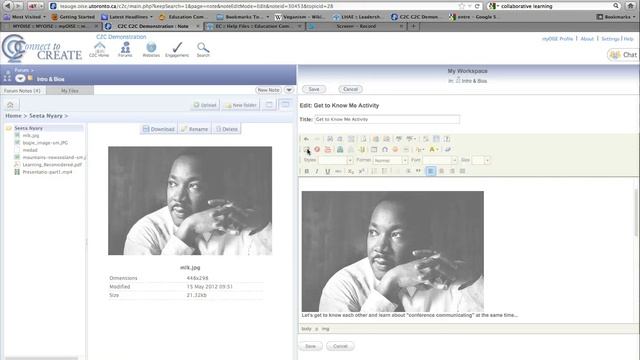Click the Connect to Create logo
Viewport: 640px width, 360px height.
[42, 49]
